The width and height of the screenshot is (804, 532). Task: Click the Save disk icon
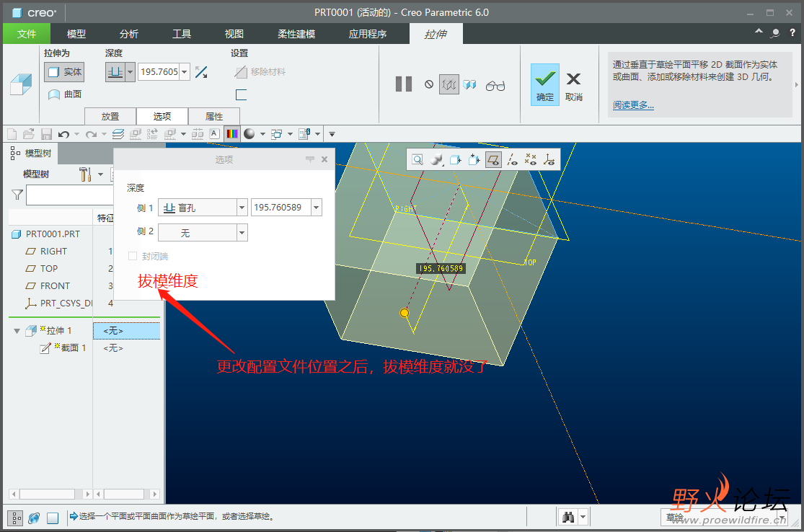46,134
